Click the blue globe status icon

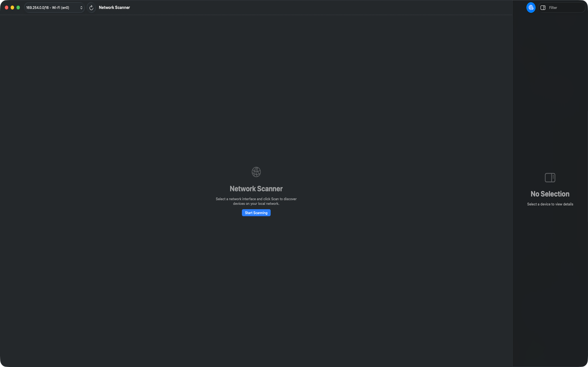(531, 8)
